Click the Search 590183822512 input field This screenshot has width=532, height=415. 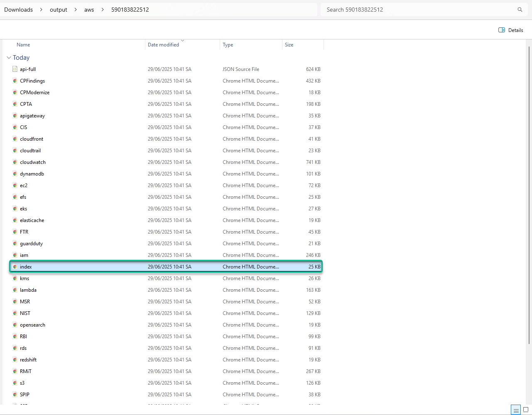415,10
